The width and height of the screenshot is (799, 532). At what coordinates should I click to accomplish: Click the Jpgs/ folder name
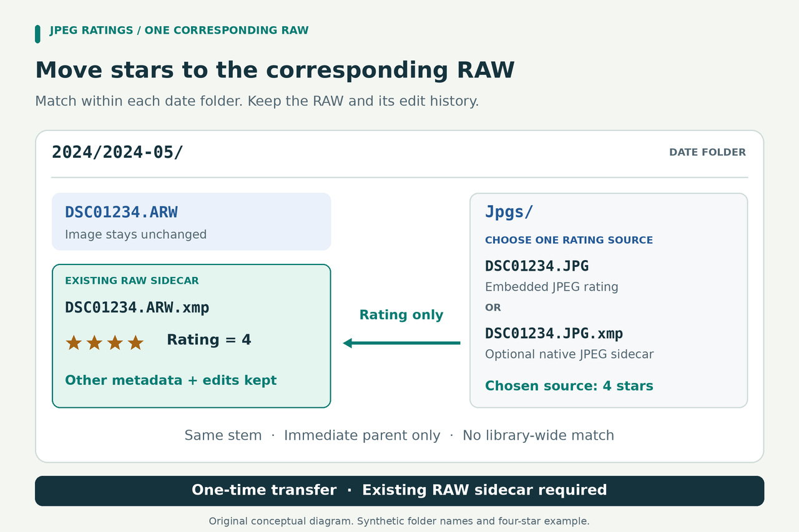(x=509, y=212)
